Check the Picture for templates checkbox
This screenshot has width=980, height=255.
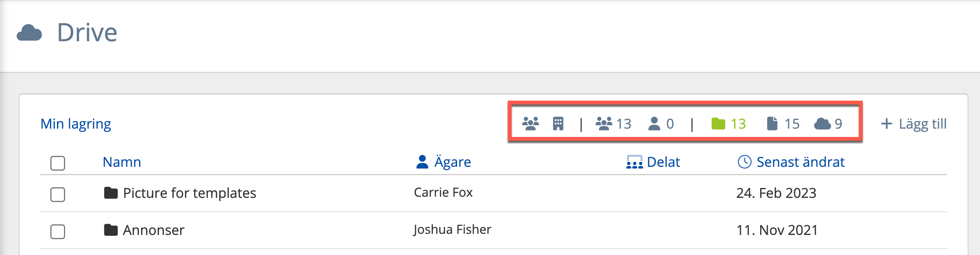coord(58,194)
